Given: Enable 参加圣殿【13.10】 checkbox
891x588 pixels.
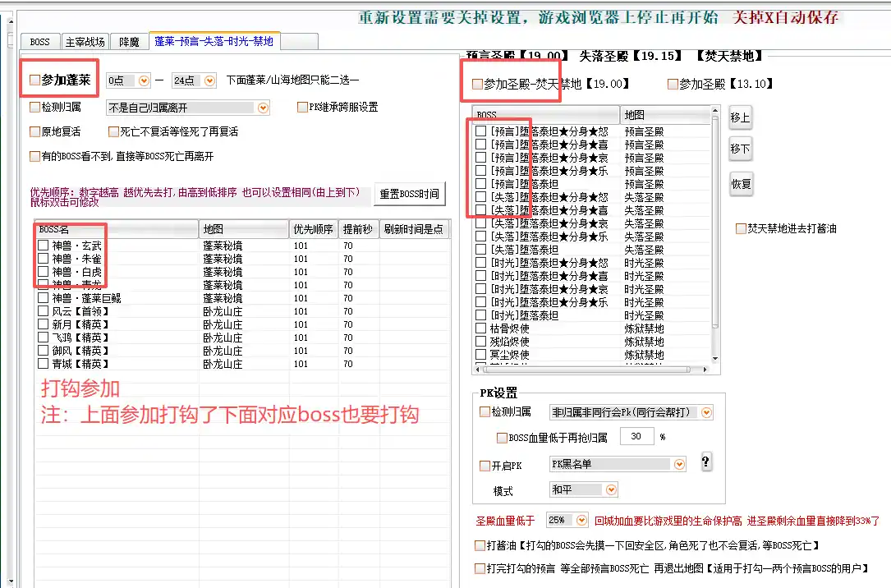Looking at the screenshot, I should [x=673, y=84].
